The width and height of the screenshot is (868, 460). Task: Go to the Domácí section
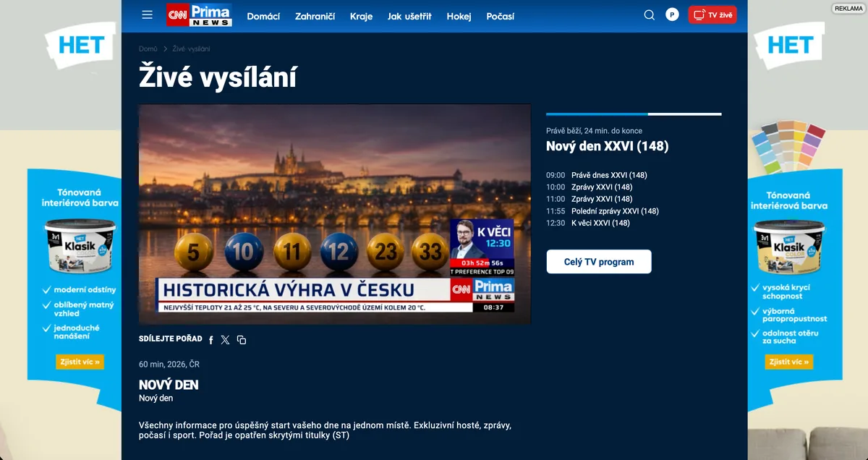tap(263, 17)
